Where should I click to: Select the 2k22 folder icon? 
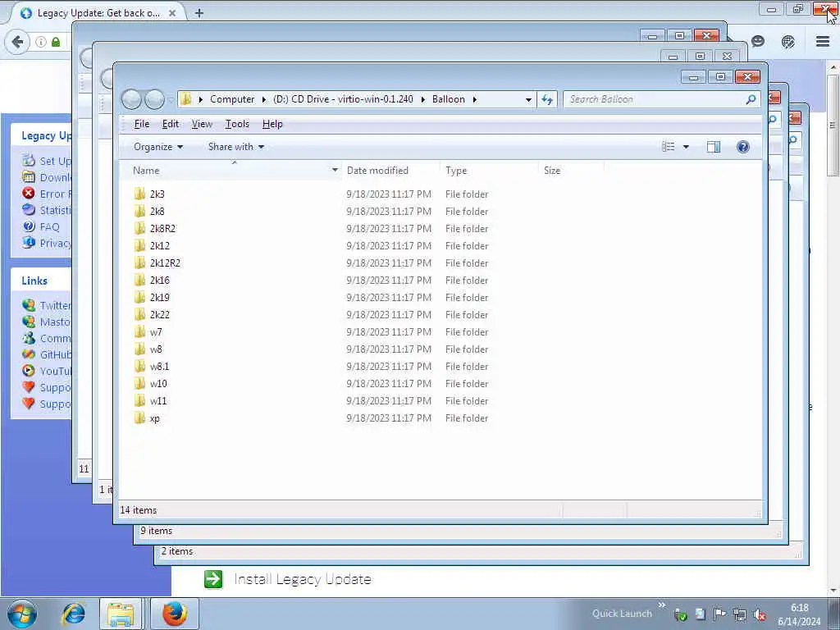[139, 314]
